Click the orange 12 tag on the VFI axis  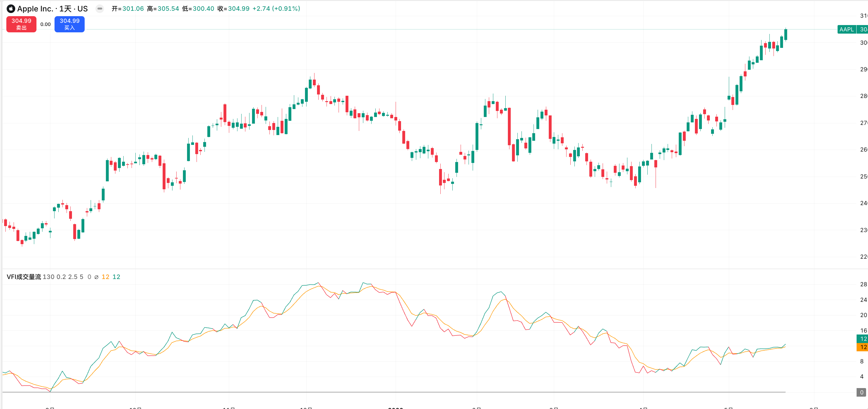click(x=863, y=347)
